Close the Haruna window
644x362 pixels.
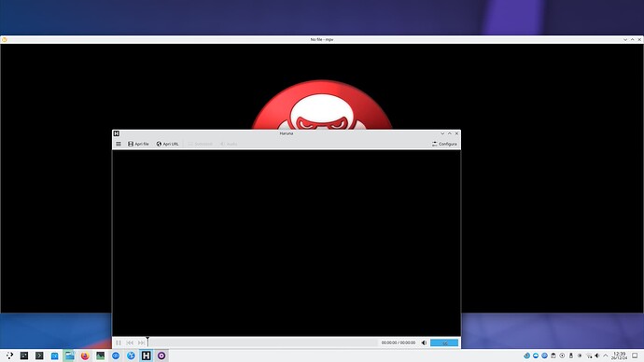point(456,133)
